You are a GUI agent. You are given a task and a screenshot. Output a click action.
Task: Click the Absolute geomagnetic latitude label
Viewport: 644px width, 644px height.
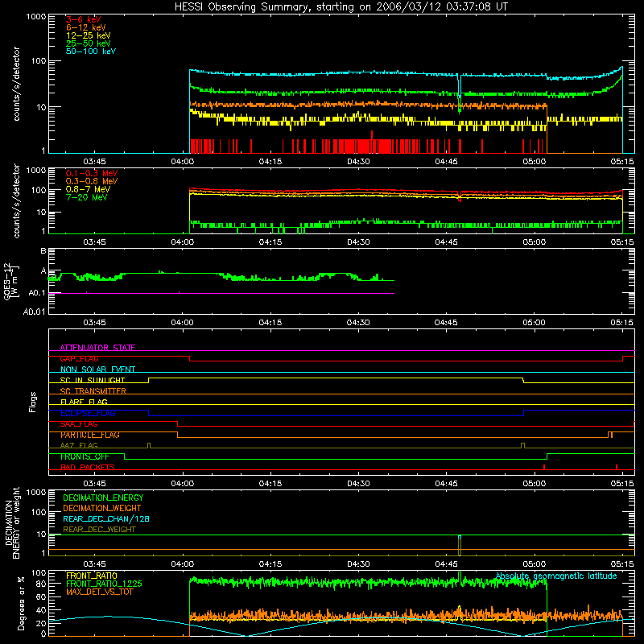[x=556, y=576]
